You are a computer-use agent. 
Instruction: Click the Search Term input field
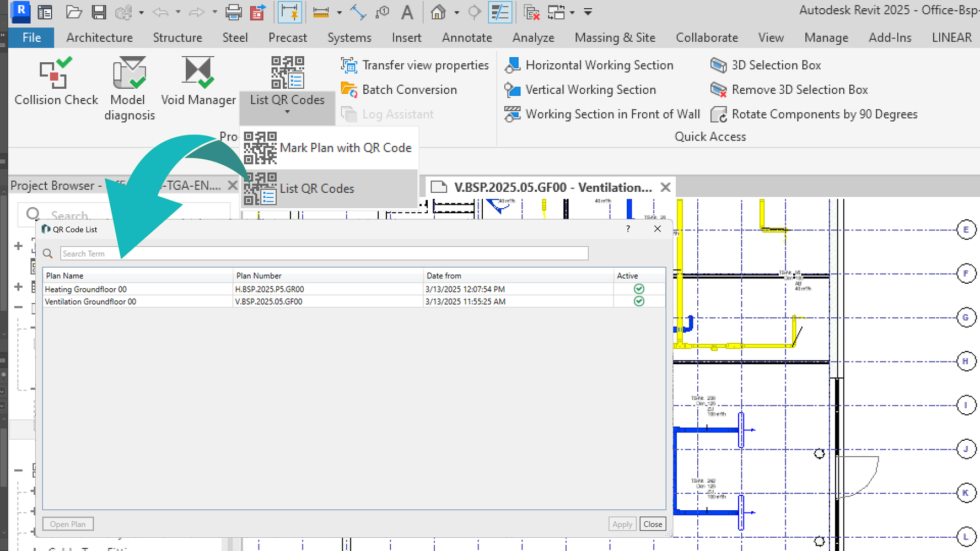point(324,253)
